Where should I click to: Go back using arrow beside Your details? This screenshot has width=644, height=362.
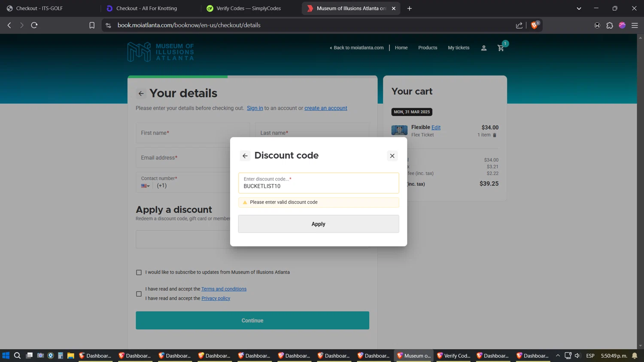[x=141, y=94]
